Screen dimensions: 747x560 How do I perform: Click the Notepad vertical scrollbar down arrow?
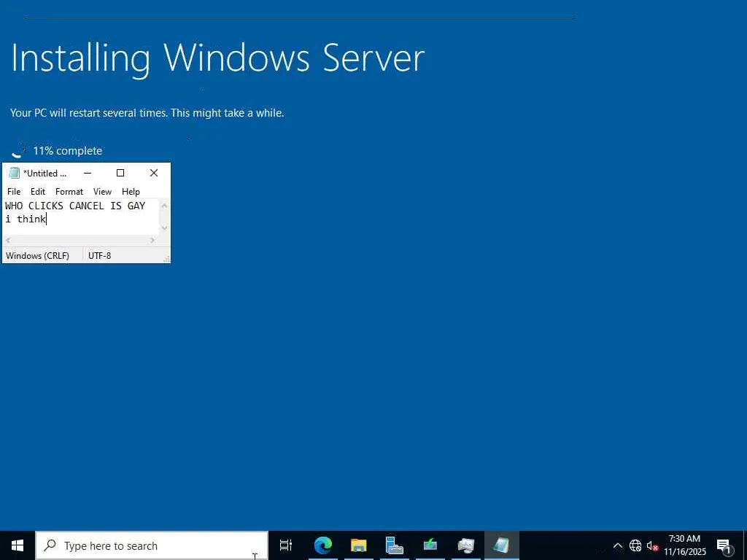(x=164, y=228)
